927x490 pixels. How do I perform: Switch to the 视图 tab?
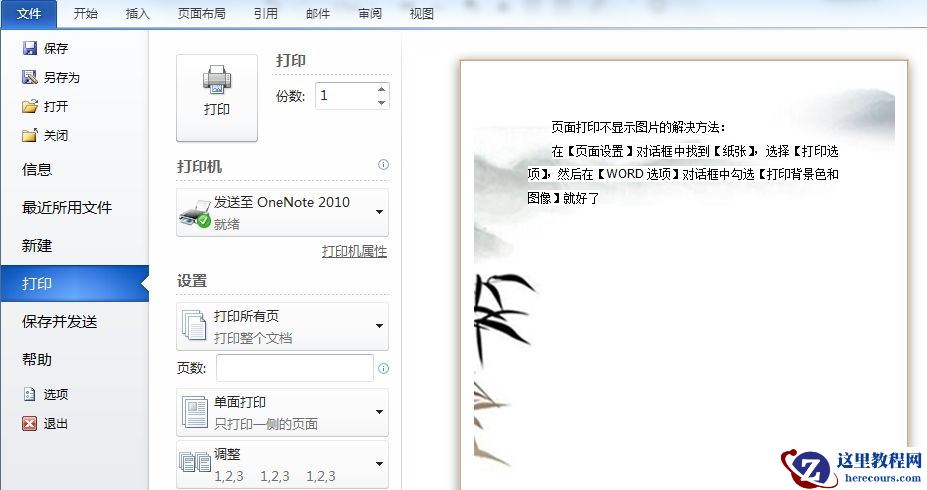click(422, 14)
